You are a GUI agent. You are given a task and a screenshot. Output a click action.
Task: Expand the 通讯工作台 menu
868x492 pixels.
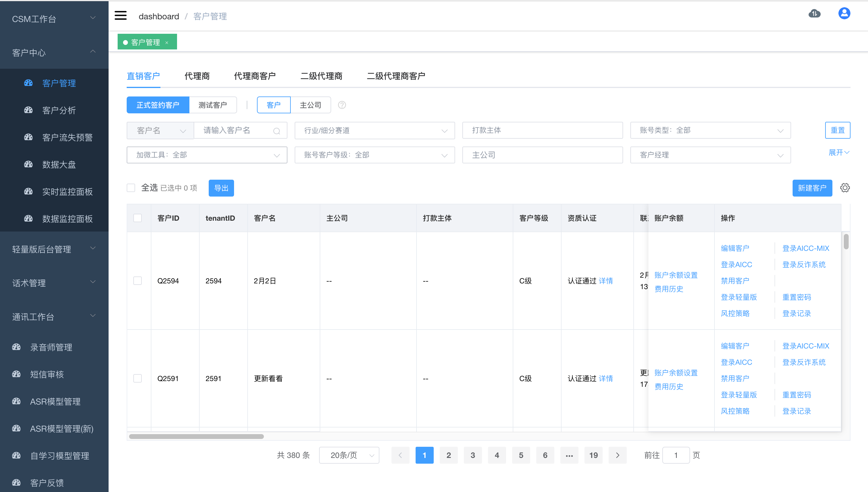tap(54, 317)
